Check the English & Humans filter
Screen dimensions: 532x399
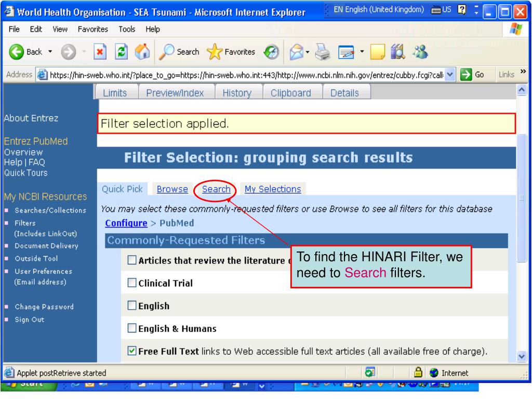click(131, 328)
